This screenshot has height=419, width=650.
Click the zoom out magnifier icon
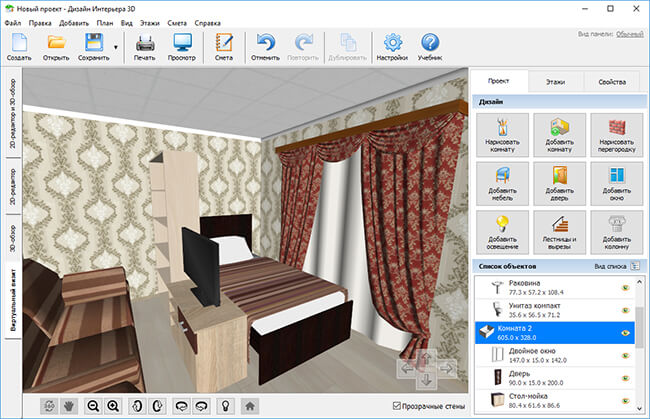click(93, 406)
